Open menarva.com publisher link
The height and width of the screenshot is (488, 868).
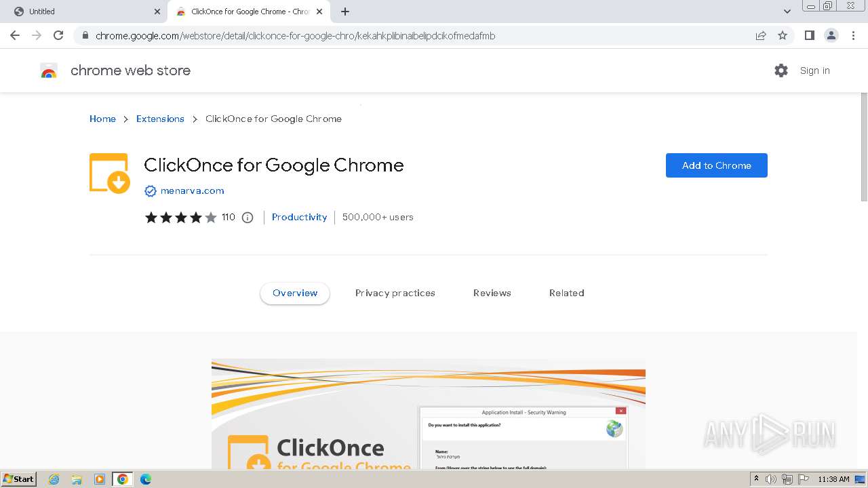point(192,190)
